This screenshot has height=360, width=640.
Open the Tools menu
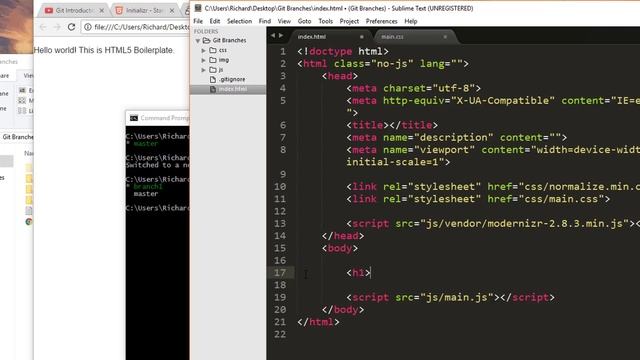[x=325, y=21]
